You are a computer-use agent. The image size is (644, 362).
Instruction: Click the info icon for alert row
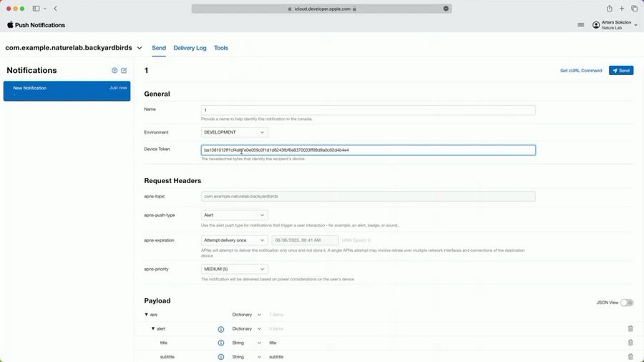[221, 329]
